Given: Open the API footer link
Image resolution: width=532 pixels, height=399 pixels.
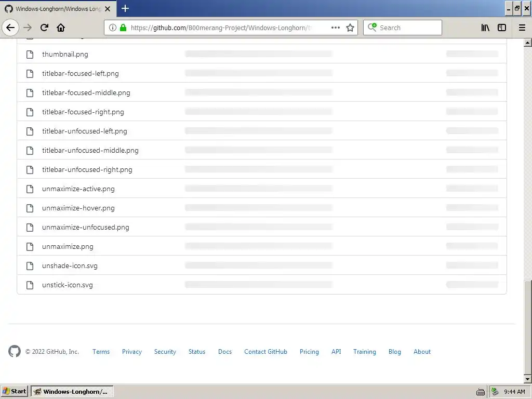Looking at the screenshot, I should (x=336, y=352).
